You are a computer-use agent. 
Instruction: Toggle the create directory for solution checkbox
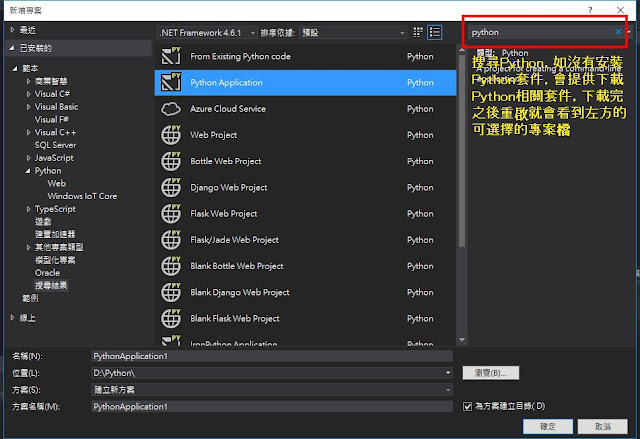pos(467,406)
